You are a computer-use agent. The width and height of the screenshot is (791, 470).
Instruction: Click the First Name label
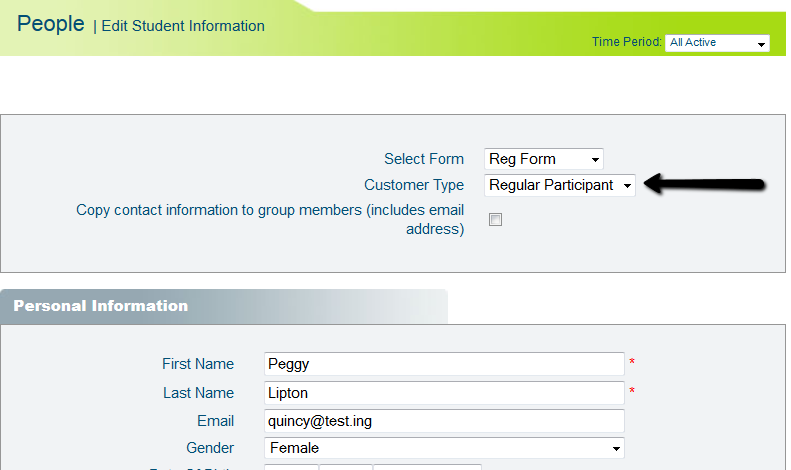[x=197, y=364]
